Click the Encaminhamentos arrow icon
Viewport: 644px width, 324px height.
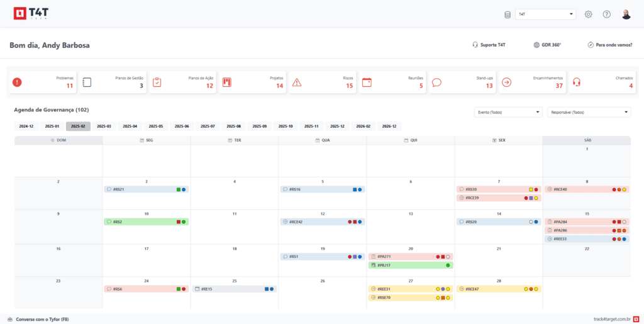pyautogui.click(x=506, y=82)
